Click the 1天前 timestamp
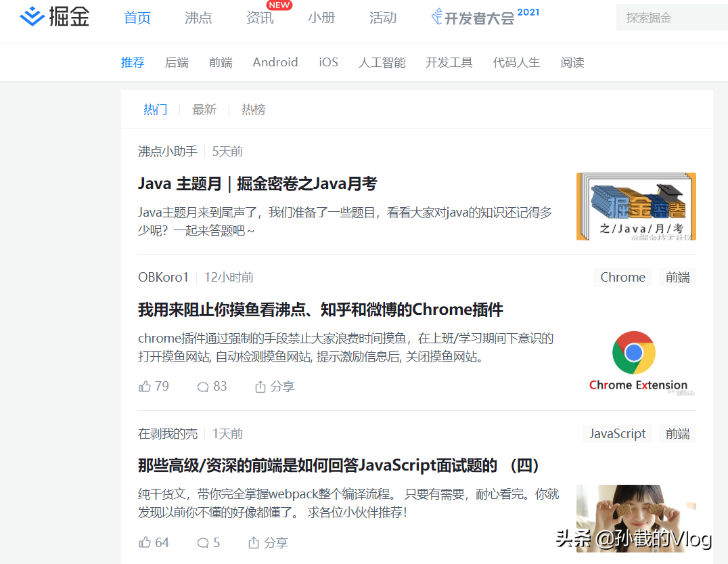The width and height of the screenshot is (728, 564). click(x=227, y=434)
